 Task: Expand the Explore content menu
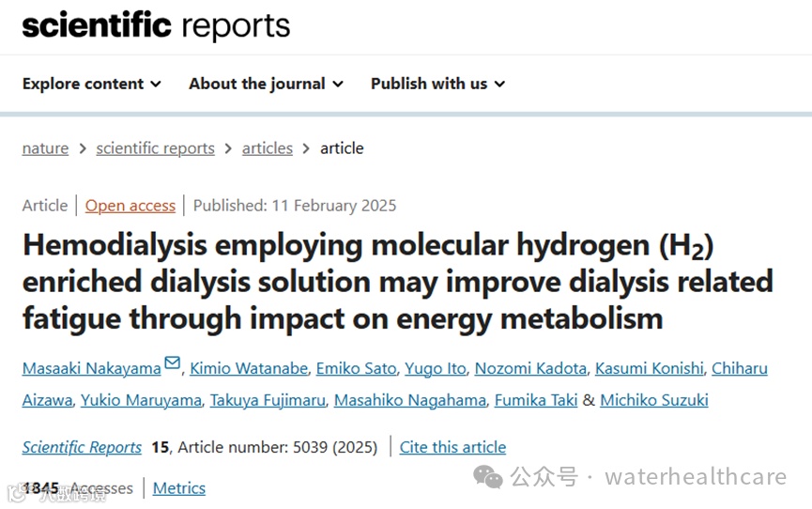pyautogui.click(x=92, y=84)
